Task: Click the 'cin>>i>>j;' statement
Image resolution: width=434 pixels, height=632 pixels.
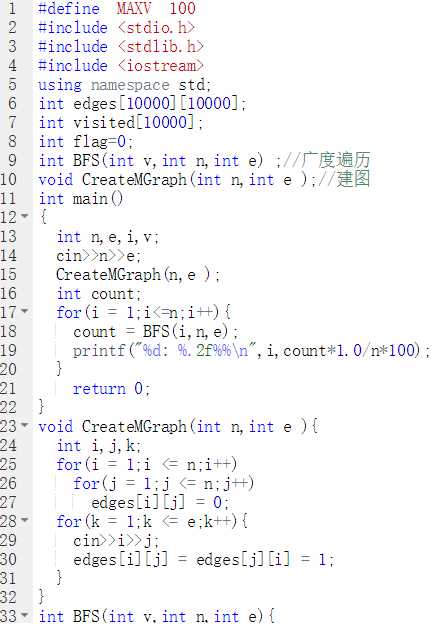Action: click(x=116, y=541)
